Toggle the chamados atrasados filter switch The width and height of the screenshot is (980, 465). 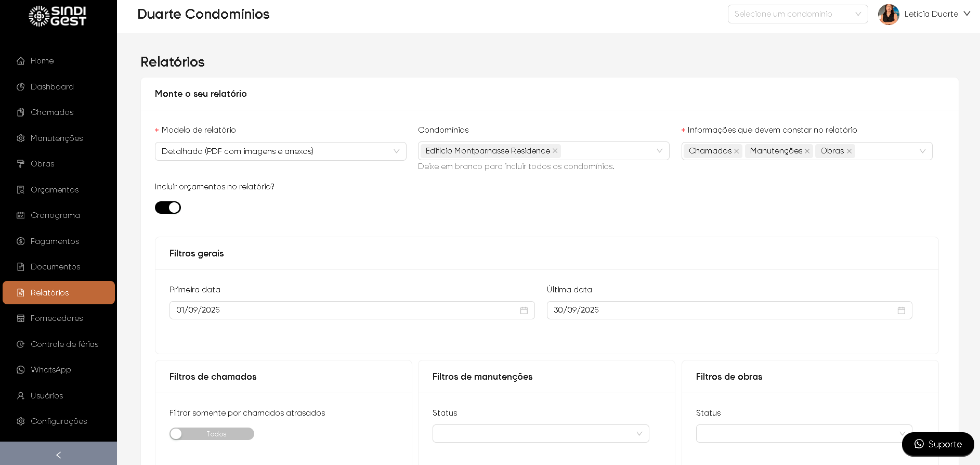pyautogui.click(x=212, y=434)
